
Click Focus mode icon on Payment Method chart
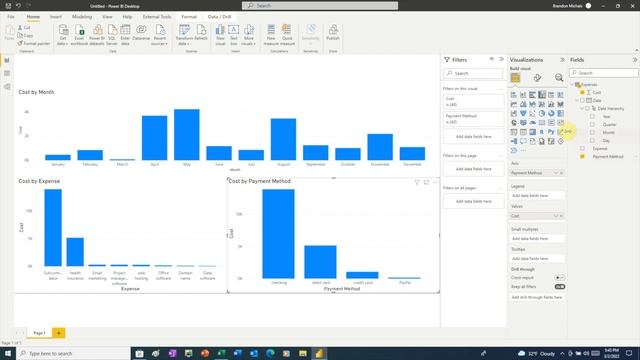(x=426, y=182)
